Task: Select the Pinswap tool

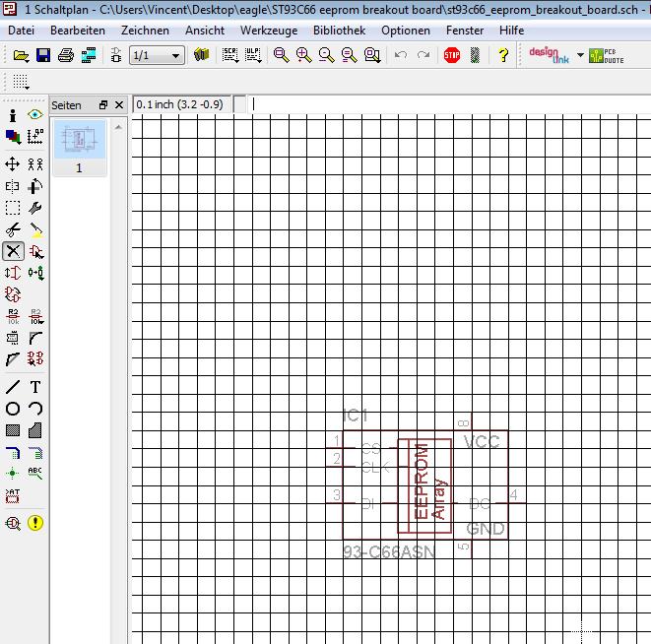Action: [13, 273]
